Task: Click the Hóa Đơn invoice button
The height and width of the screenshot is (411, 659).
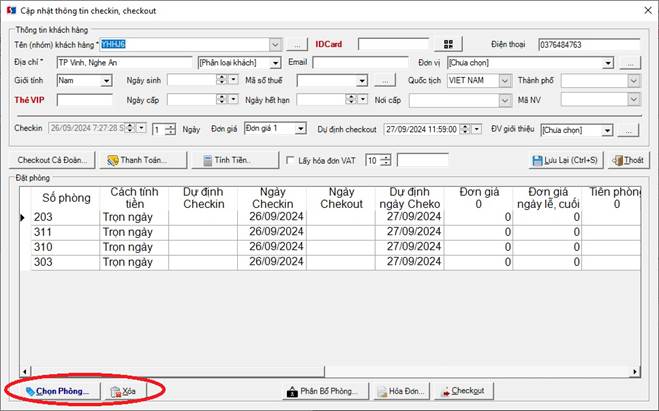Action: 401,391
